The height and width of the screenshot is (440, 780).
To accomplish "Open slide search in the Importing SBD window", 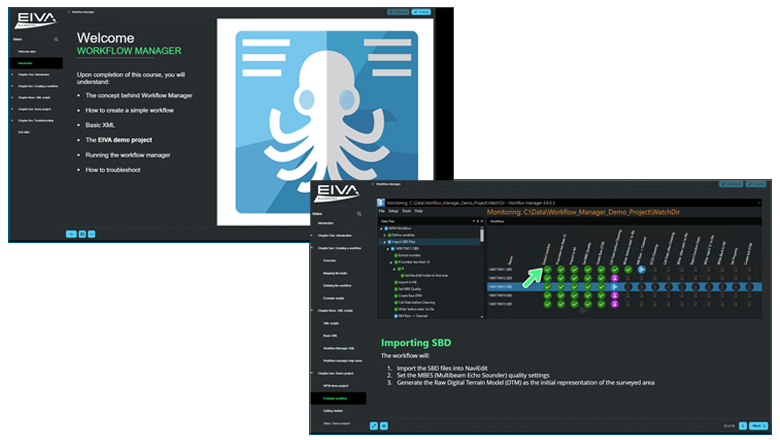I will coord(359,214).
